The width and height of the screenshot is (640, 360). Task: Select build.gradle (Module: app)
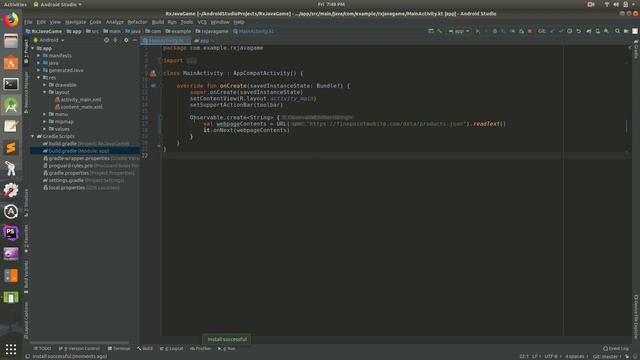coord(79,151)
